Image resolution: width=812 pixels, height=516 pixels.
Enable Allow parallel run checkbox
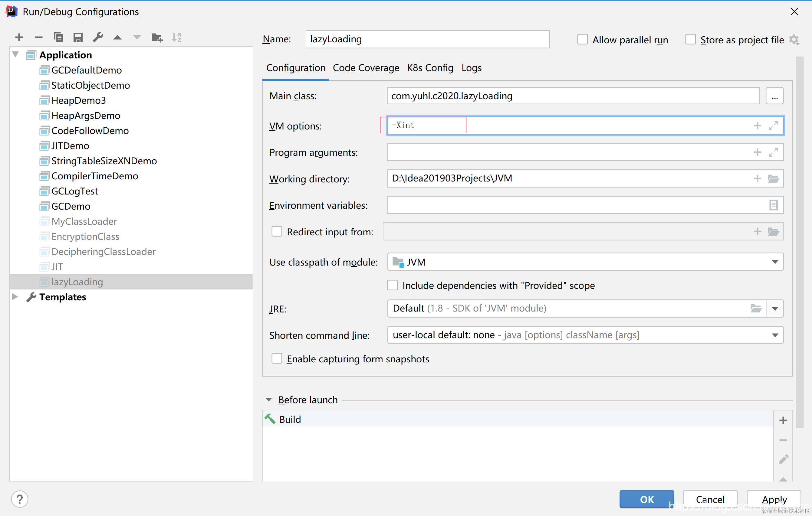582,39
